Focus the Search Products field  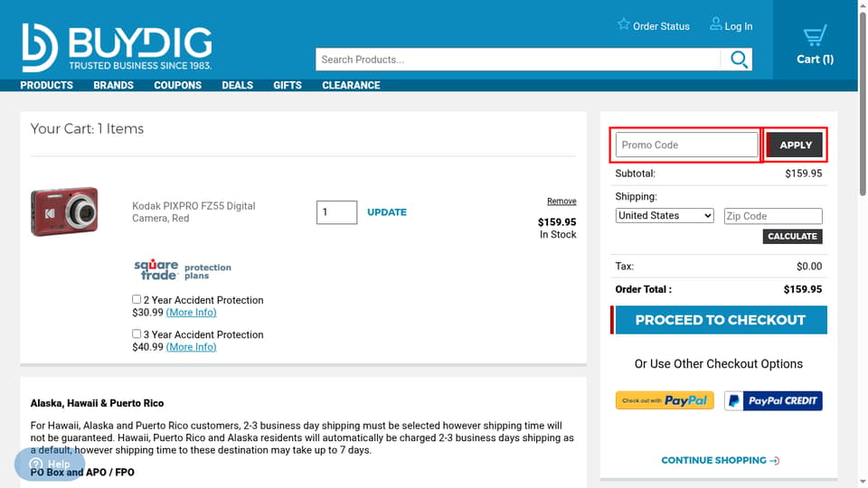[x=518, y=60]
